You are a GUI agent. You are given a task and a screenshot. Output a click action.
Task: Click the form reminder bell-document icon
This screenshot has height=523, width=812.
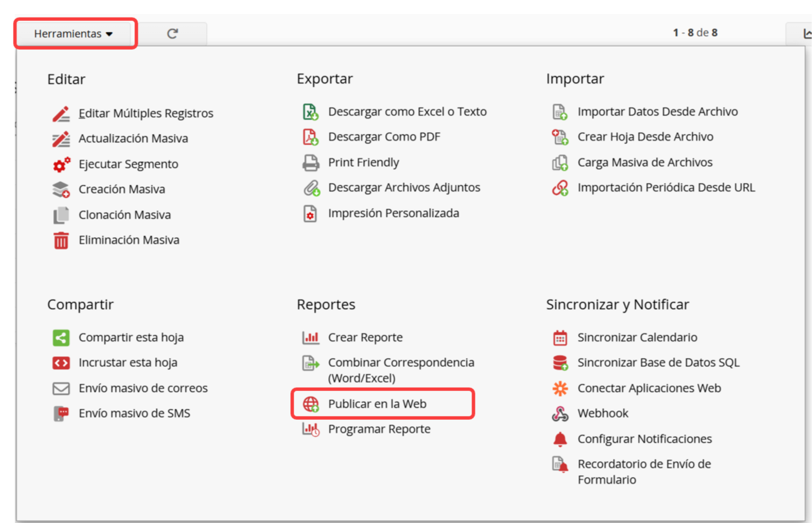coord(560,464)
